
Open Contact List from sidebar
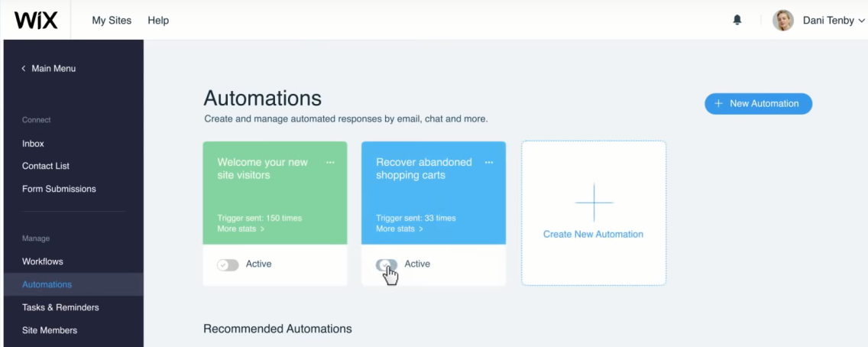click(46, 166)
